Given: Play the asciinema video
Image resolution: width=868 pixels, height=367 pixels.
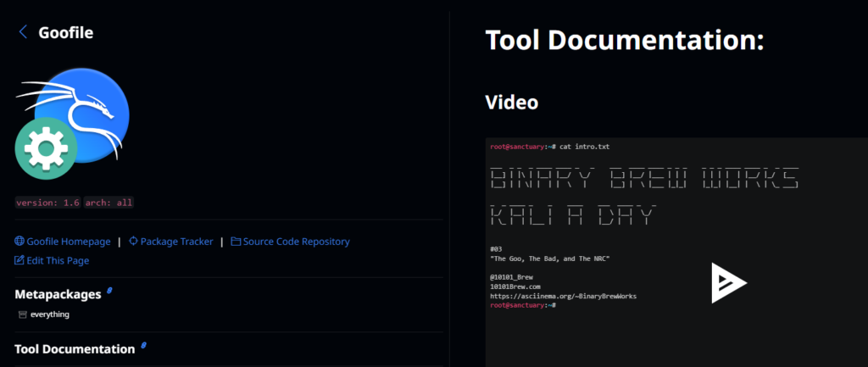Looking at the screenshot, I should pos(728,282).
